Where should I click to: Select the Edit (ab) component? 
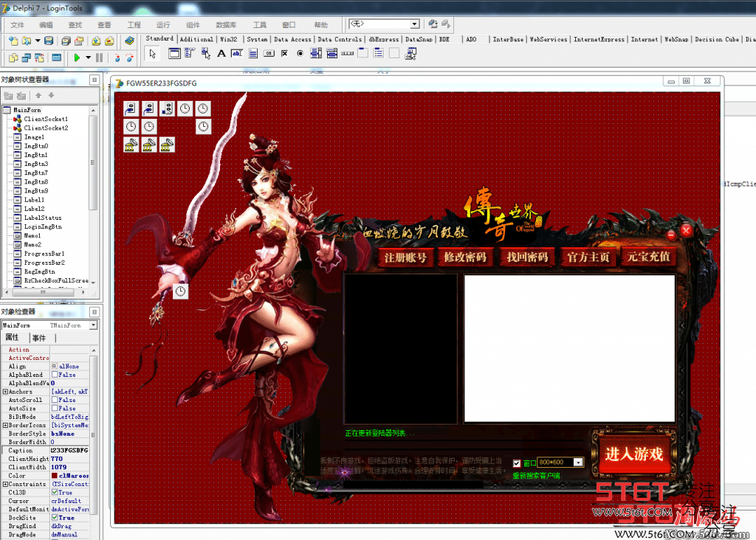[x=237, y=53]
